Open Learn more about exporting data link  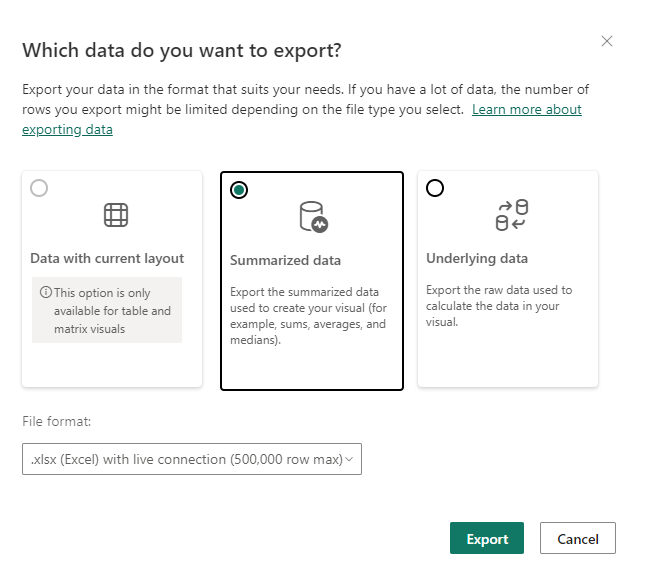pos(526,109)
